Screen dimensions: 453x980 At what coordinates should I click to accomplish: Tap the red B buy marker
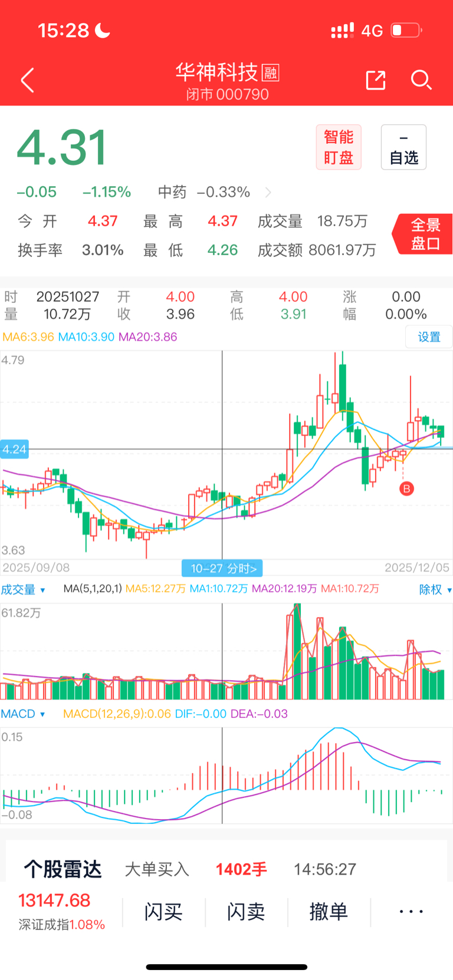coord(406,489)
